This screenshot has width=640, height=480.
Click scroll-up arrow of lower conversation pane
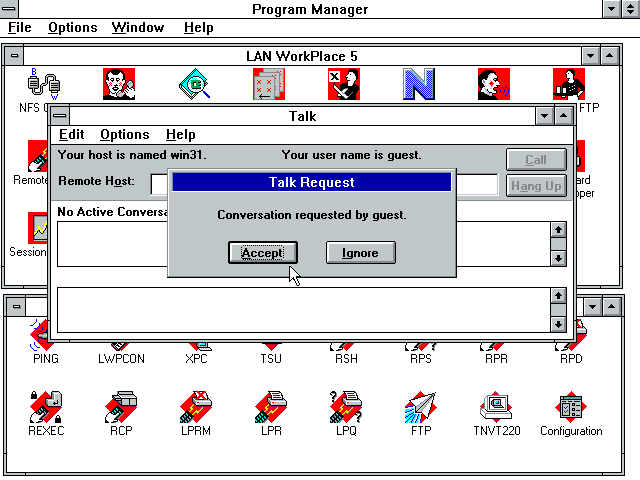[x=558, y=296]
